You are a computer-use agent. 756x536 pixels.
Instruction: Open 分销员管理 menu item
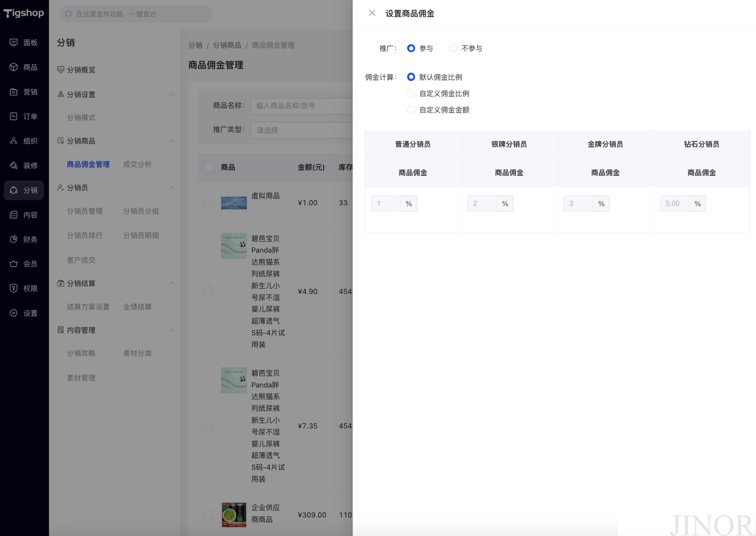(85, 211)
